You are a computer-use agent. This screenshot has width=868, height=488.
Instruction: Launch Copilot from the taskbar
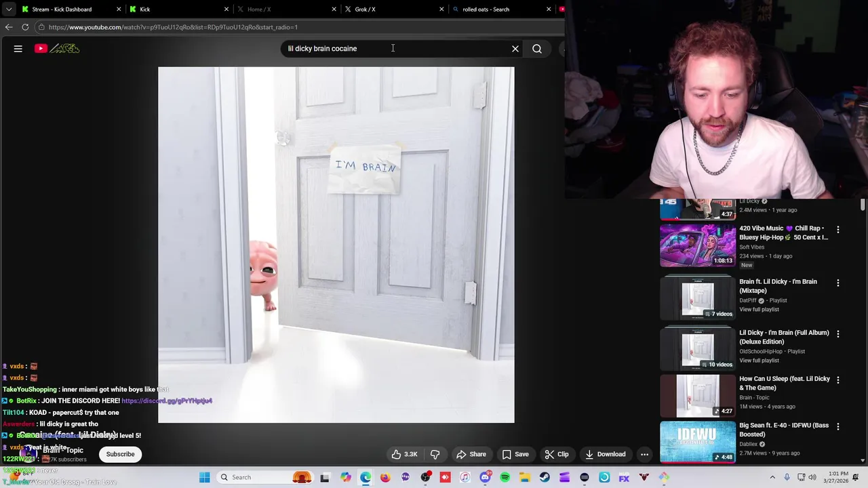click(346, 477)
